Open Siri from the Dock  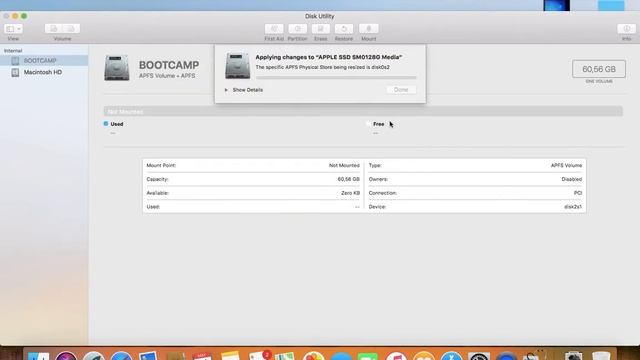click(66, 356)
